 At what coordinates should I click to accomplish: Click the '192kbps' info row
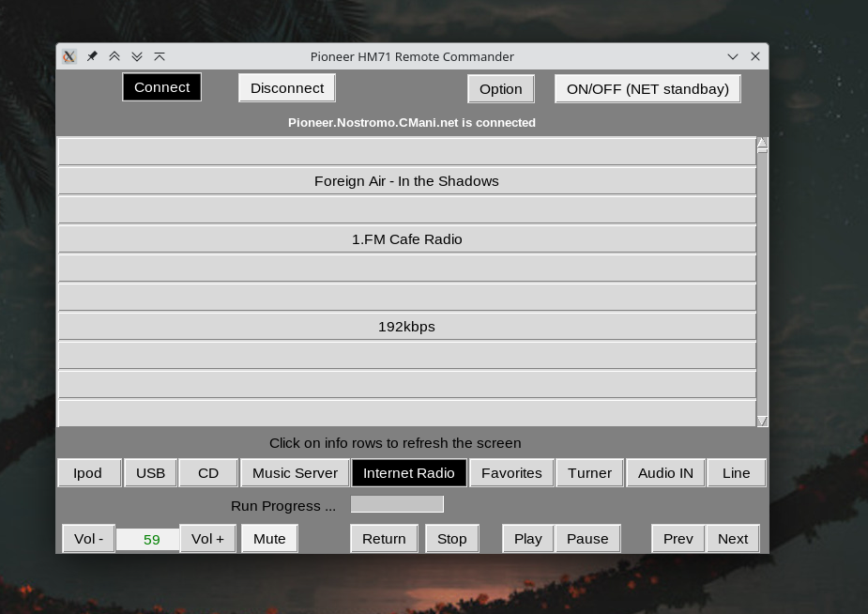coord(407,327)
